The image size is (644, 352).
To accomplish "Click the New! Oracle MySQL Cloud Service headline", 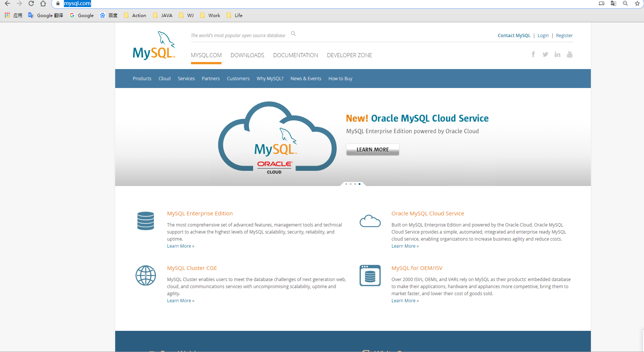I will (417, 118).
